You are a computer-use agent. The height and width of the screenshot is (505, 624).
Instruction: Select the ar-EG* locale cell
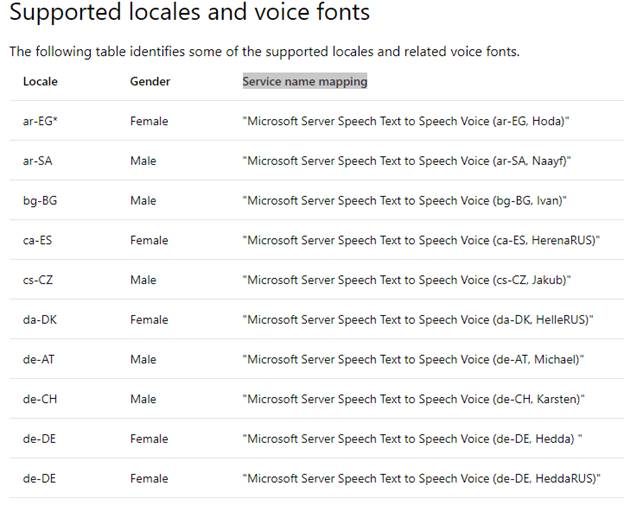tap(40, 121)
